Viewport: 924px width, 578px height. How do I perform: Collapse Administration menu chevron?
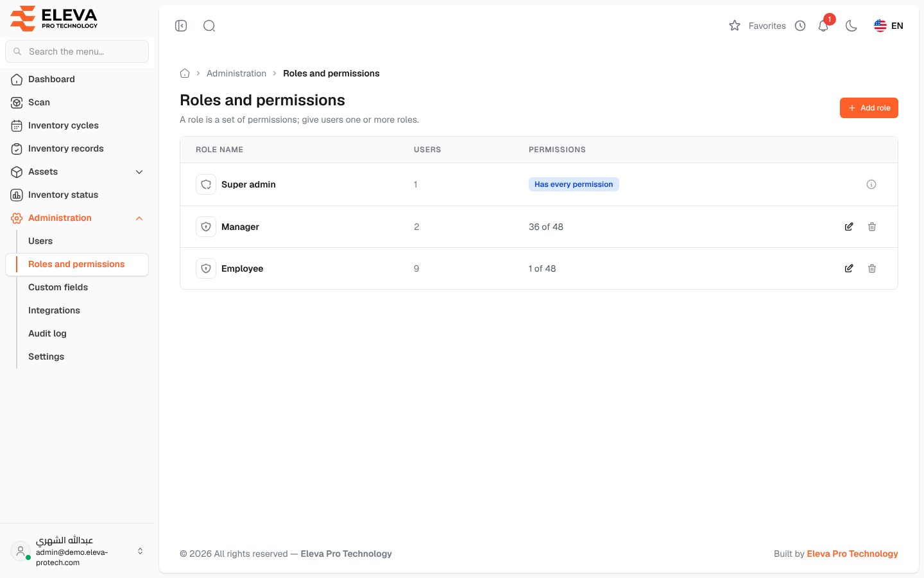click(139, 218)
